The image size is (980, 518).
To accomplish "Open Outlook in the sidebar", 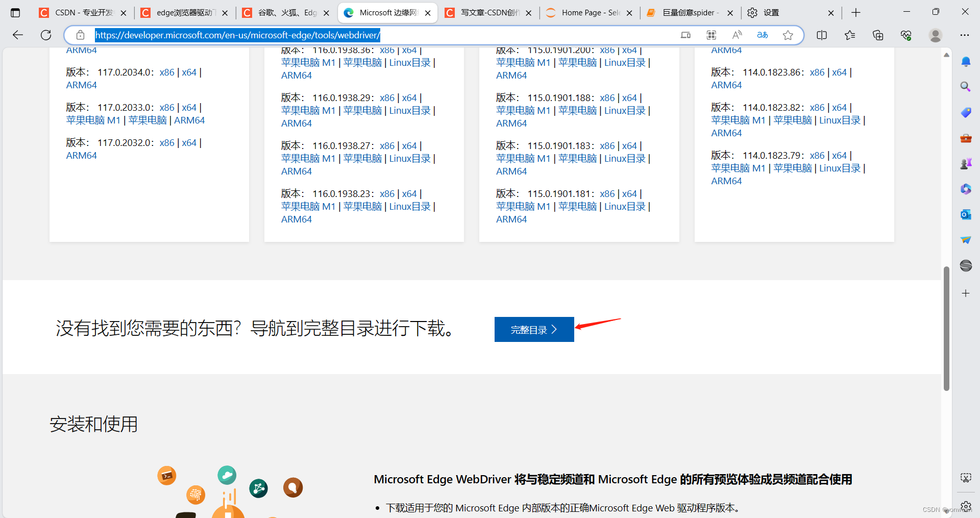I will 966,214.
